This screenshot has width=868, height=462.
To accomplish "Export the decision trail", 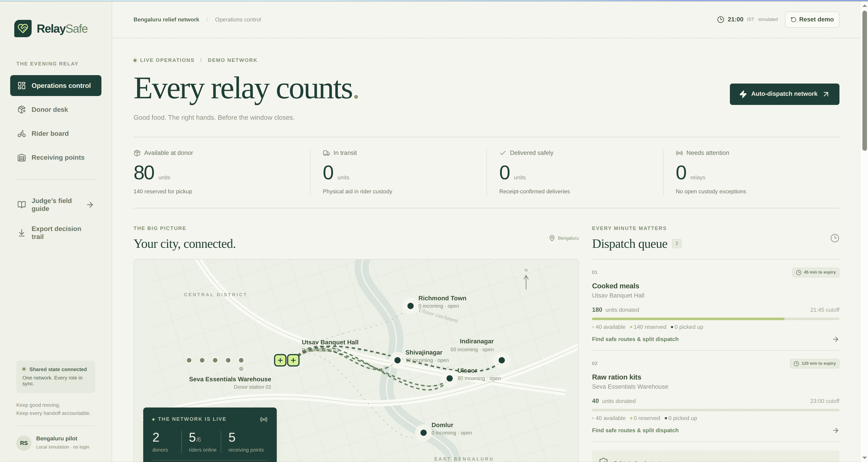I will (56, 233).
